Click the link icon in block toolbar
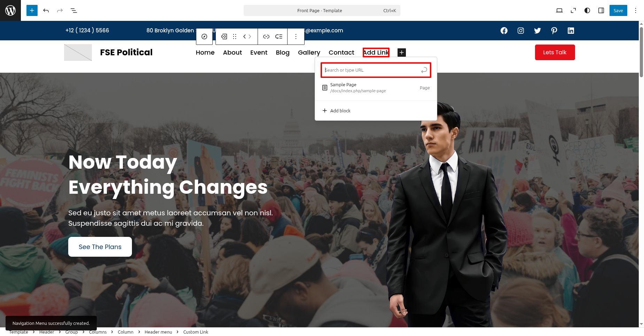The image size is (644, 336). point(266,37)
